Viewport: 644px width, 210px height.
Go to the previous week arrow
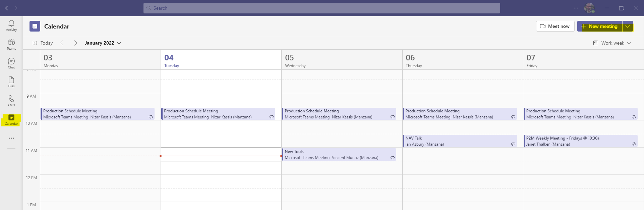tap(62, 43)
